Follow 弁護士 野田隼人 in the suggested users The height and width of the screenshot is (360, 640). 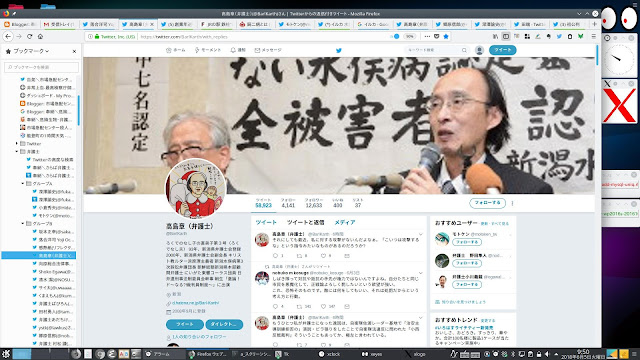(467, 263)
